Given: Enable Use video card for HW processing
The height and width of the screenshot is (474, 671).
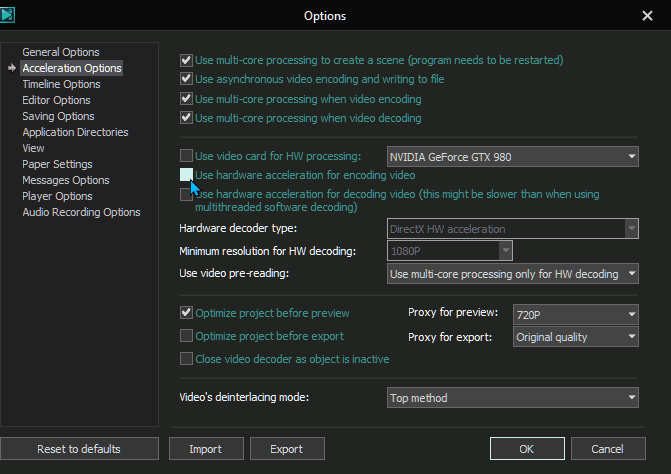Looking at the screenshot, I should 186,156.
